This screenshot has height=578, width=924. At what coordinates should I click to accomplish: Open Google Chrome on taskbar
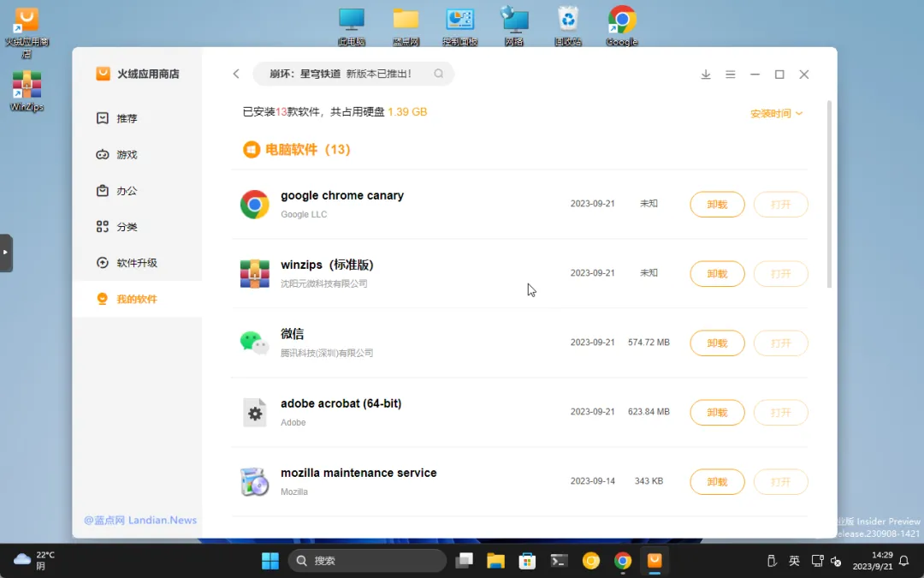click(x=623, y=560)
